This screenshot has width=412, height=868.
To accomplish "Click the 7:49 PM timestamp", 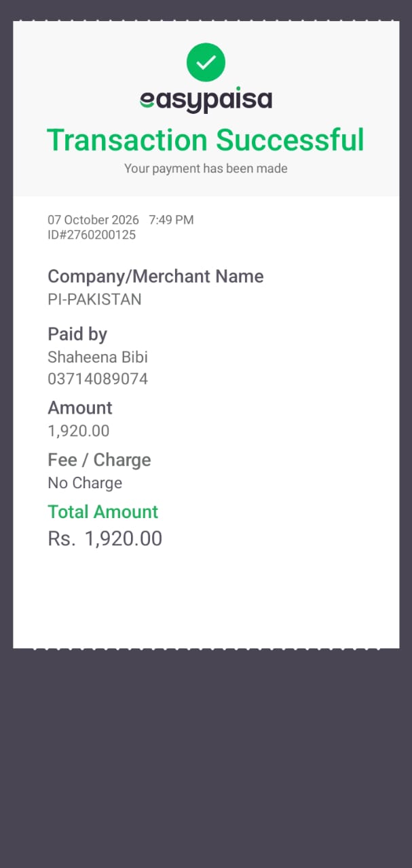I will (x=171, y=220).
